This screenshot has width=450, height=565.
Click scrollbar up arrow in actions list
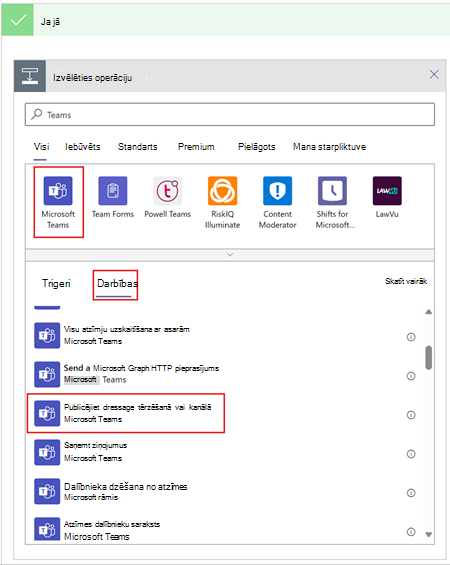(x=428, y=312)
